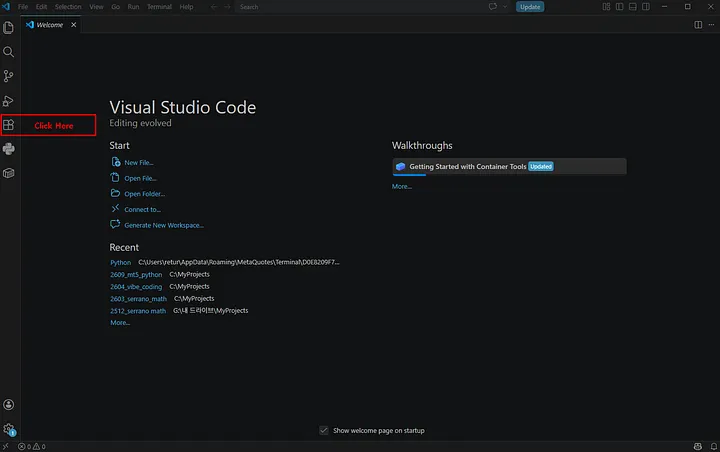Open the Containers view icon
Image resolution: width=720 pixels, height=452 pixels.
[x=8, y=173]
